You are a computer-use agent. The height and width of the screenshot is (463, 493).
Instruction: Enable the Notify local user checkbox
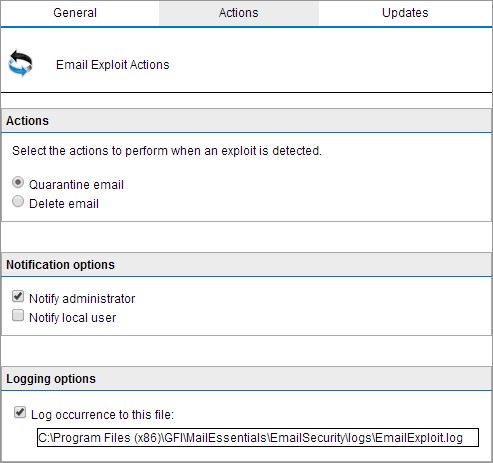[18, 315]
